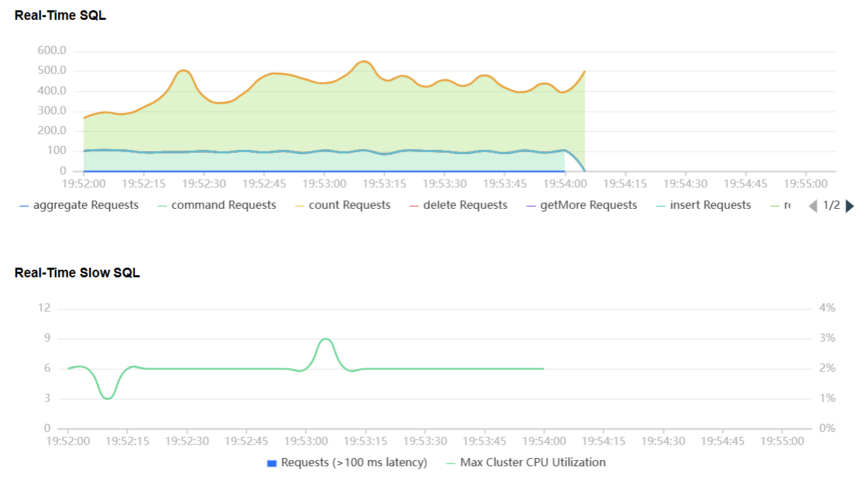Click the CPU utilization peak at 3%
This screenshot has height=482, width=868.
point(327,339)
